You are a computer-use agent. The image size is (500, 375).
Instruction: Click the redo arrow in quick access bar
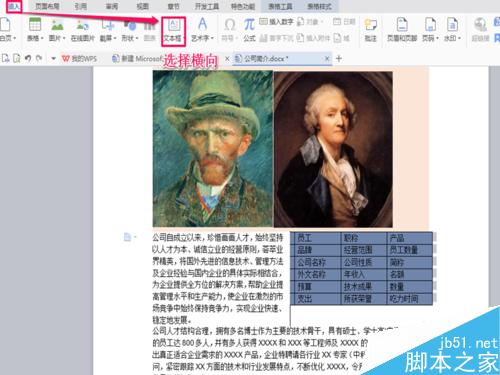(x=39, y=58)
